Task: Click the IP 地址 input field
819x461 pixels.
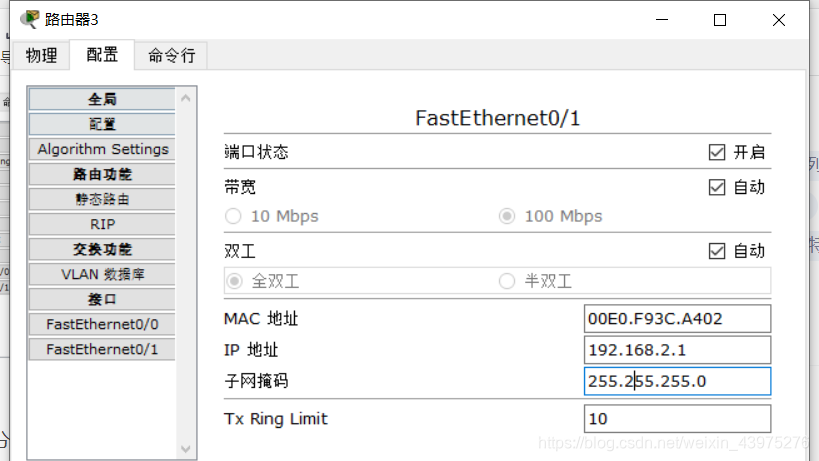Action: 677,350
